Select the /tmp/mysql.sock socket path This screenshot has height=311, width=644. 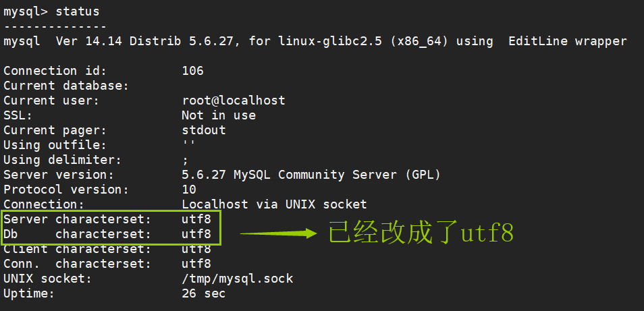[x=237, y=279]
